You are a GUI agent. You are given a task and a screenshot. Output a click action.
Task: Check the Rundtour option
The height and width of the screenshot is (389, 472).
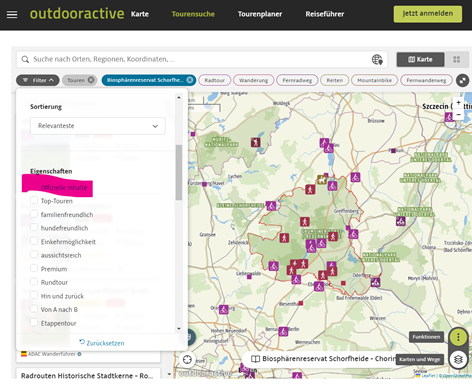[x=34, y=281]
